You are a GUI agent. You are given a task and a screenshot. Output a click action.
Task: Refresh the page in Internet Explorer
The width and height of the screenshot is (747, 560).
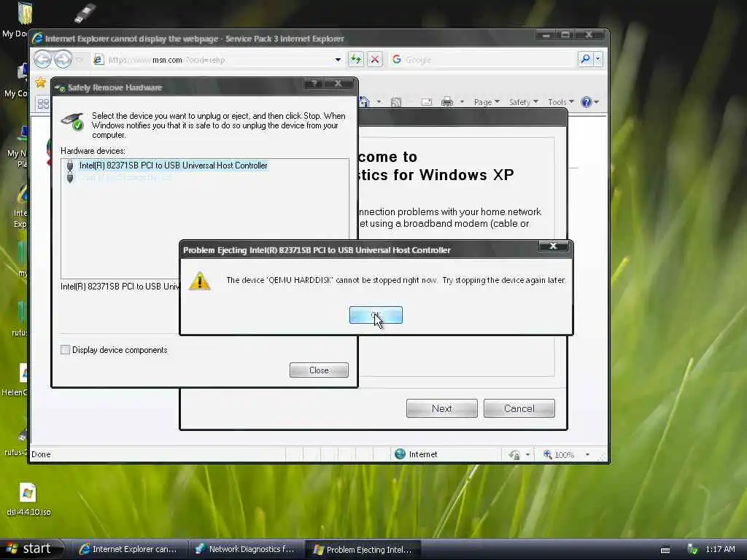click(356, 60)
